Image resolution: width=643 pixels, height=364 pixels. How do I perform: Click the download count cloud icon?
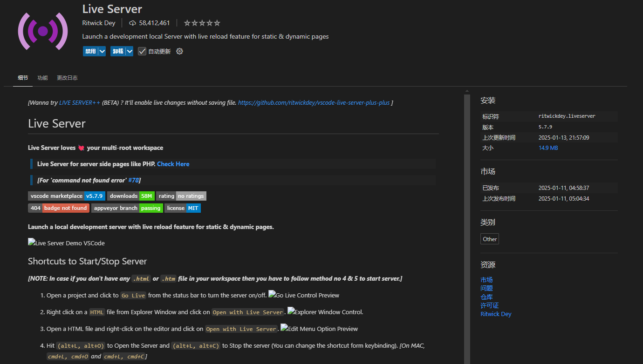click(x=132, y=23)
